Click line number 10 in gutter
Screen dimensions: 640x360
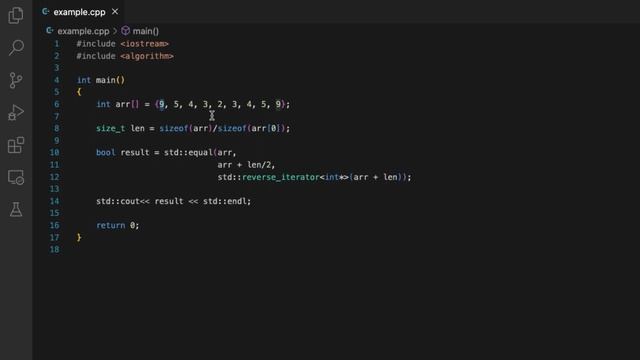tap(54, 152)
